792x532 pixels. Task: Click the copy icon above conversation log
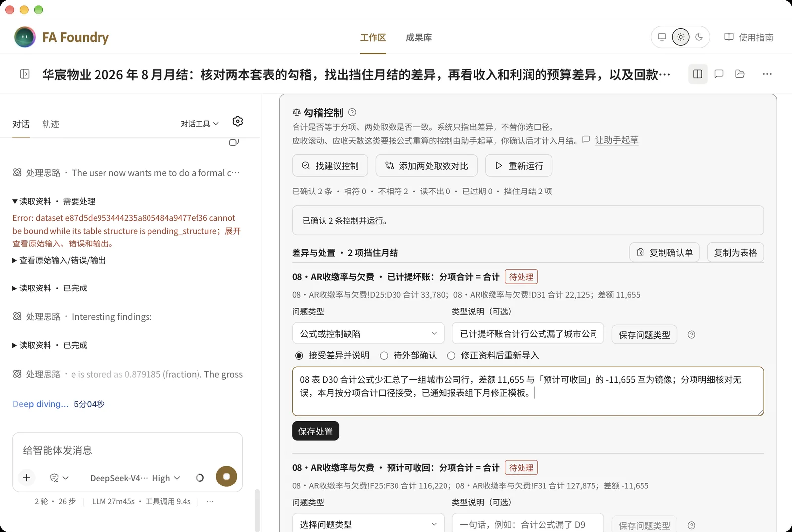coord(234,143)
